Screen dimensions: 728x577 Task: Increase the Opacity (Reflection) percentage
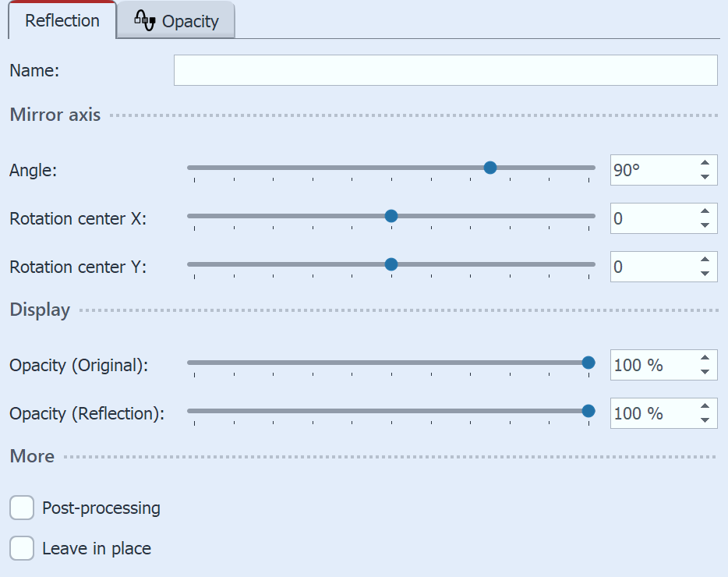tap(705, 405)
